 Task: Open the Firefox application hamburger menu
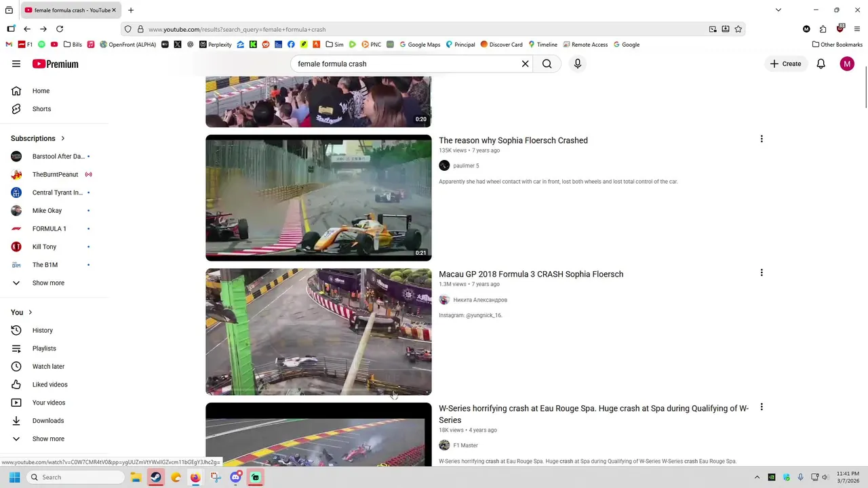857,29
